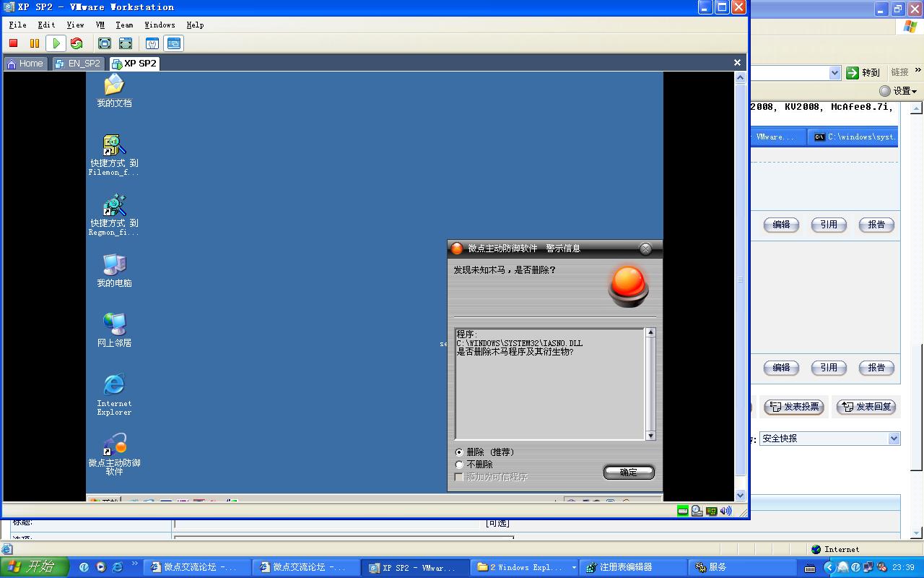This screenshot has height=578, width=924.
Task: Open the Help menu
Action: tap(195, 25)
